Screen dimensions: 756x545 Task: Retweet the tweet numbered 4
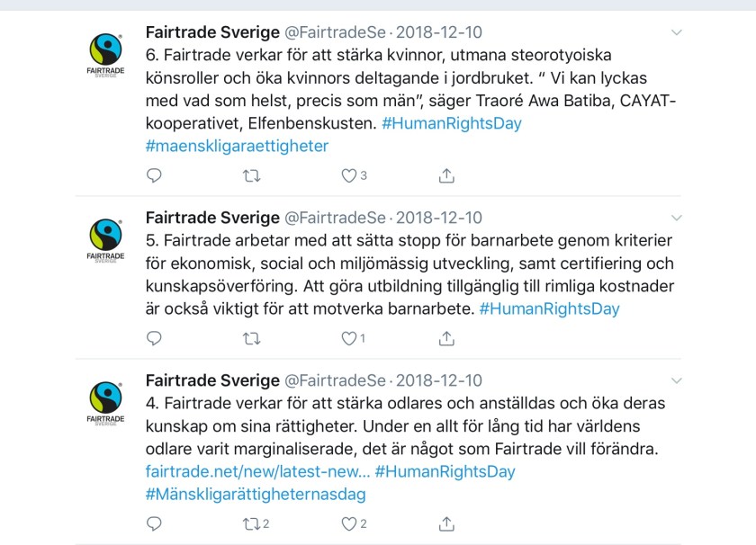(x=252, y=523)
